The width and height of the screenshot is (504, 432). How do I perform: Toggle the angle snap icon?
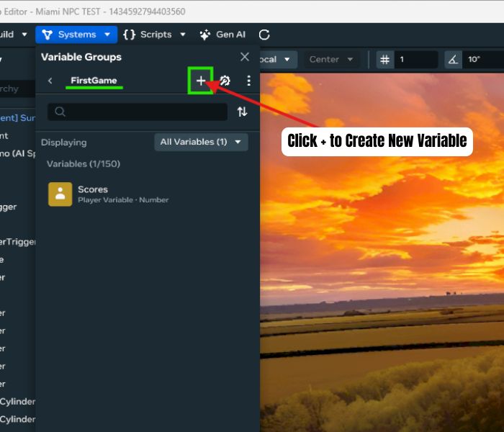[452, 60]
